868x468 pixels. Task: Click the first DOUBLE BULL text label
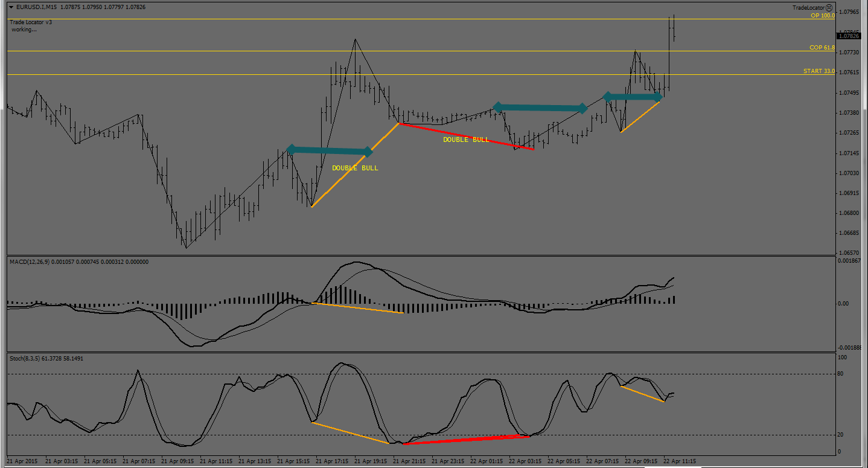(355, 168)
